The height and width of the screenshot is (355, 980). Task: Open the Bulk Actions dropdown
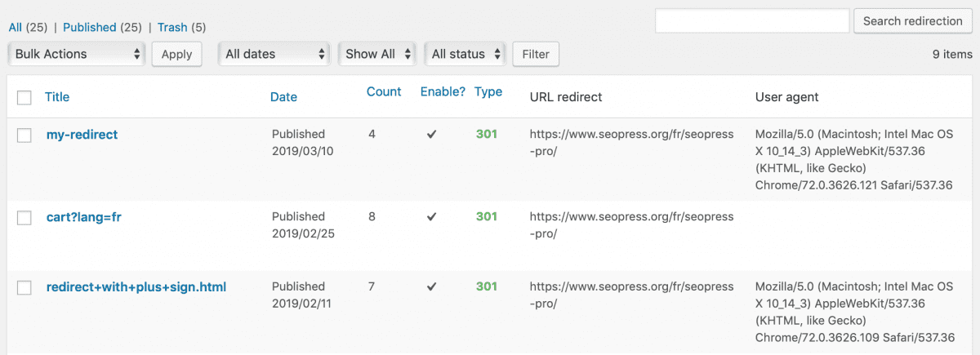point(77,54)
